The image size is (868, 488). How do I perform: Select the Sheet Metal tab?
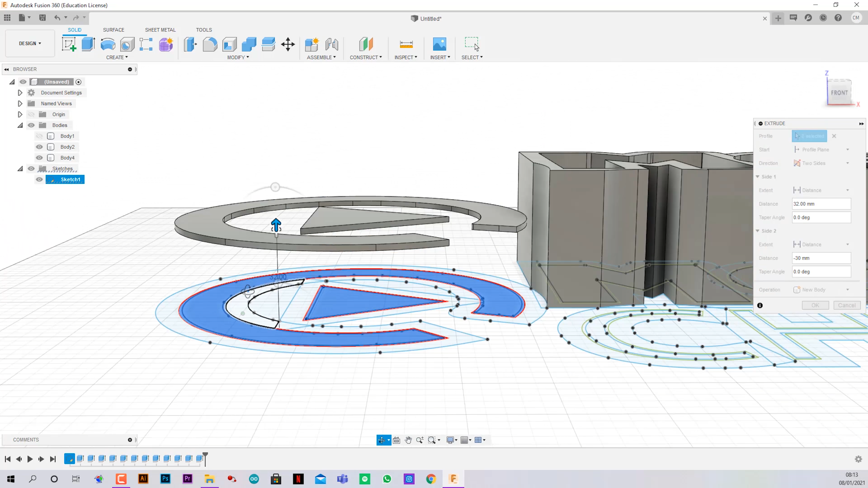160,30
